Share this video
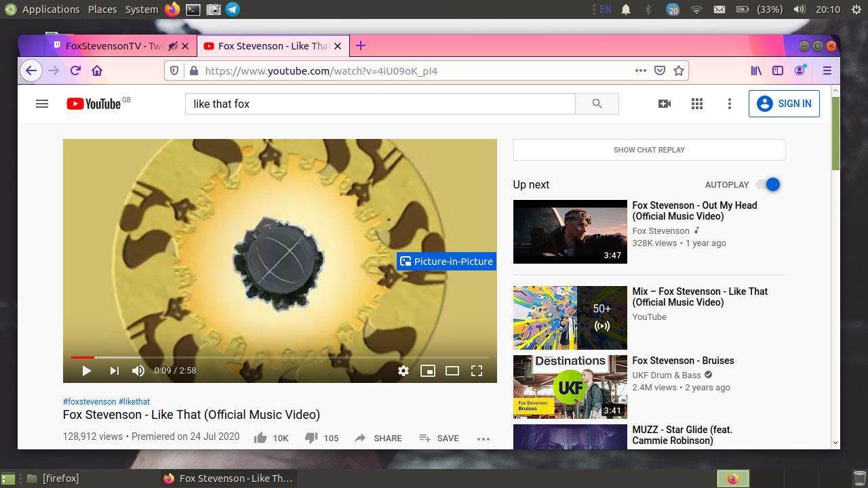868x488 pixels. [378, 439]
